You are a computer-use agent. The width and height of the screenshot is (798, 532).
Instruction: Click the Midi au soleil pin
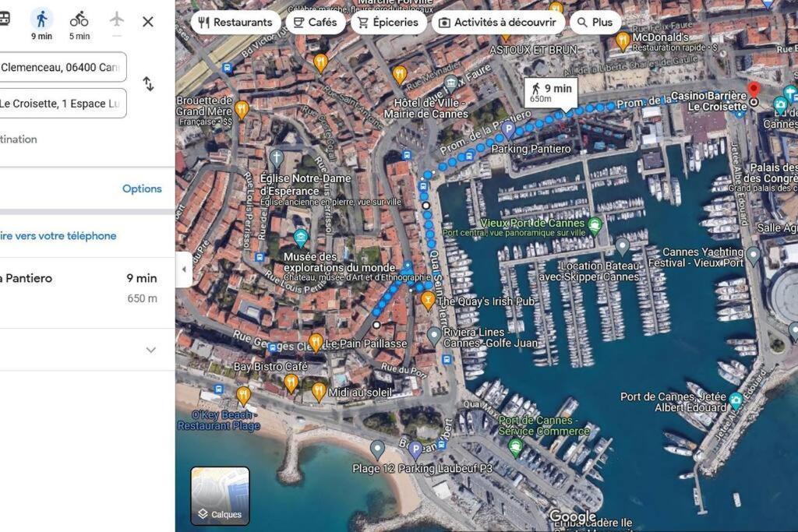pyautogui.click(x=319, y=392)
